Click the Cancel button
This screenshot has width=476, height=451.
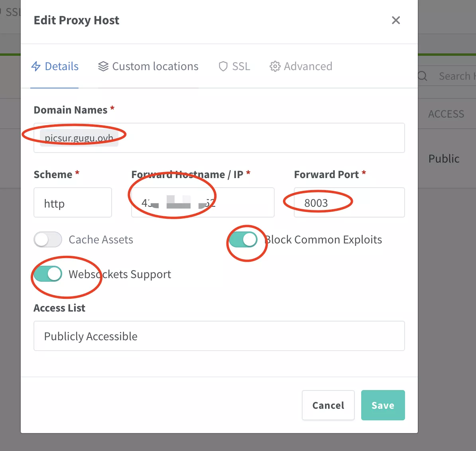(x=328, y=405)
